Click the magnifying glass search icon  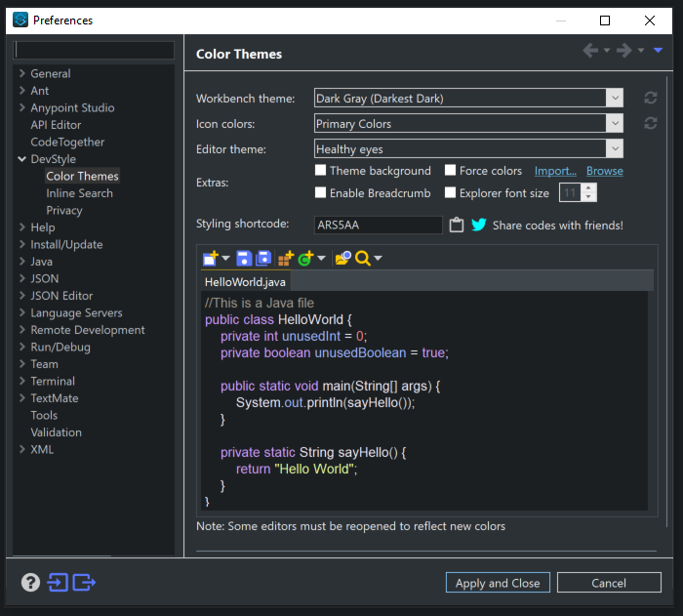point(363,259)
